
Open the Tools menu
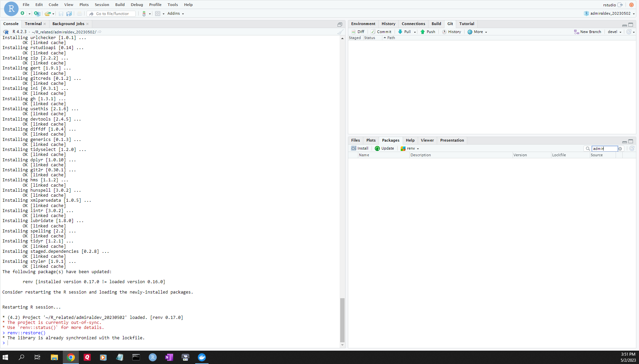pos(172,5)
